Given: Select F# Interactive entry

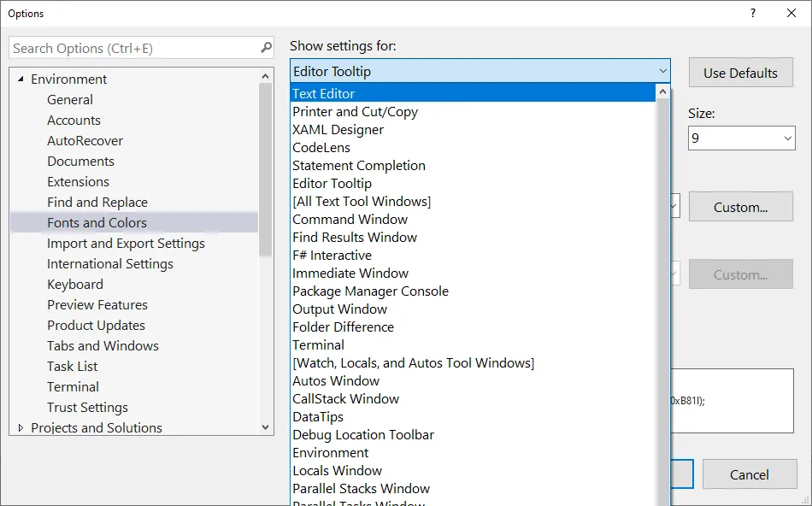Looking at the screenshot, I should [x=473, y=256].
